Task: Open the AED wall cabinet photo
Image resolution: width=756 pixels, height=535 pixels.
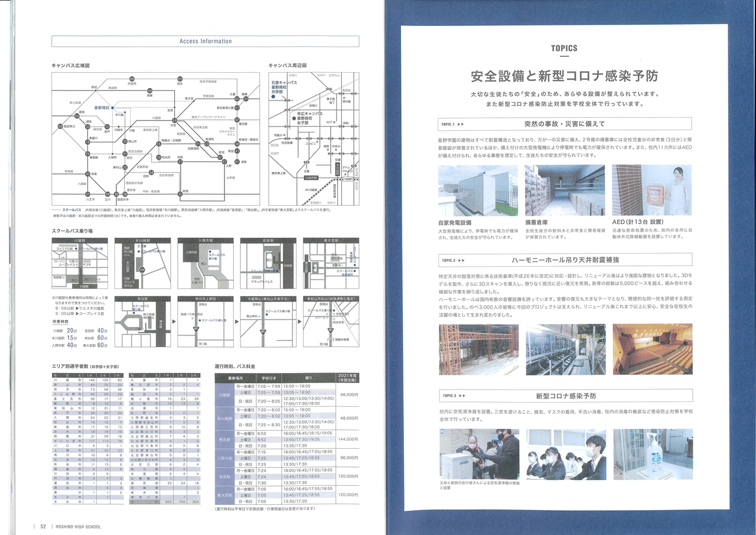Action: click(x=651, y=190)
